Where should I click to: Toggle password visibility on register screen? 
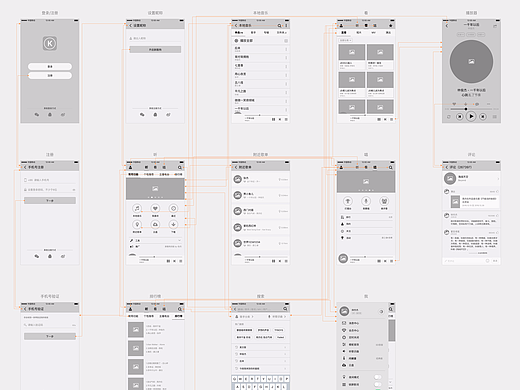pos(74,190)
